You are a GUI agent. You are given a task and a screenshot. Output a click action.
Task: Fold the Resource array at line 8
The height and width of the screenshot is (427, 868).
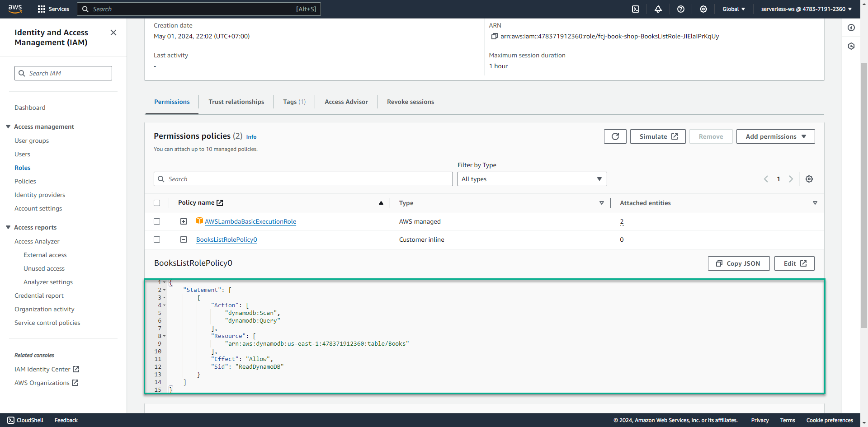pos(165,336)
